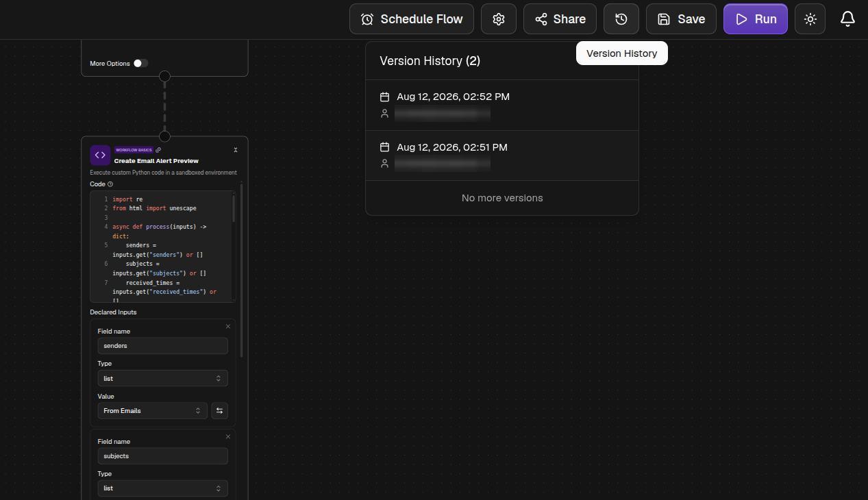Click the node's top connector handle
This screenshot has width=868, height=500.
tap(164, 136)
